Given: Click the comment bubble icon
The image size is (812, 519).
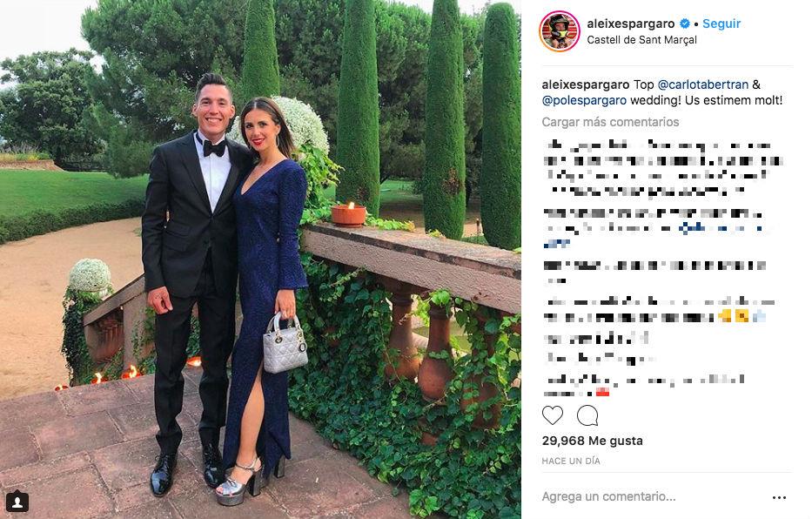Looking at the screenshot, I should pyautogui.click(x=587, y=415).
